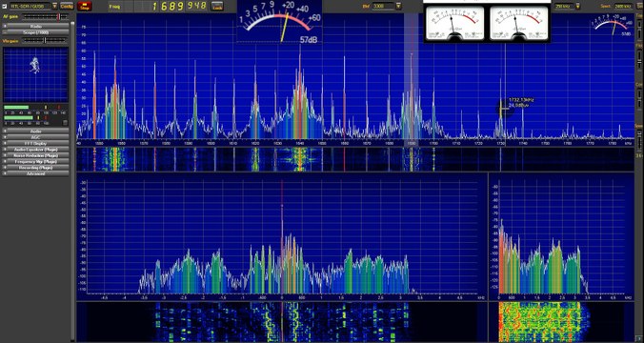This screenshot has width=644, height=343.
Task: Toggle the checkbox beside RTL-SDR source
Action: coord(4,6)
